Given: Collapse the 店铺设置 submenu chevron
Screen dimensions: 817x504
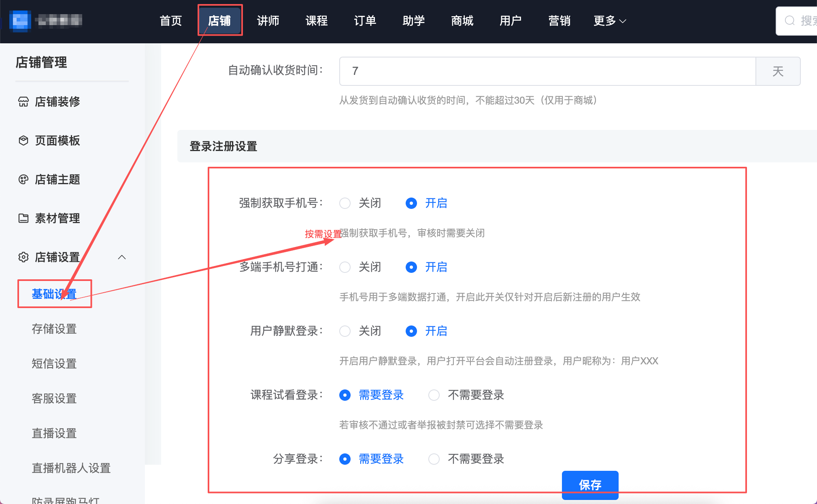Looking at the screenshot, I should click(x=122, y=257).
